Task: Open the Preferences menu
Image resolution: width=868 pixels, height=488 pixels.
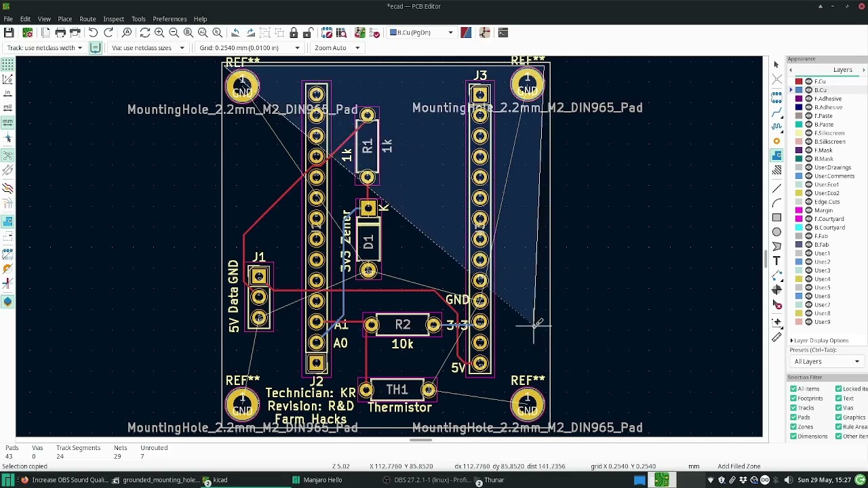Action: [x=170, y=19]
